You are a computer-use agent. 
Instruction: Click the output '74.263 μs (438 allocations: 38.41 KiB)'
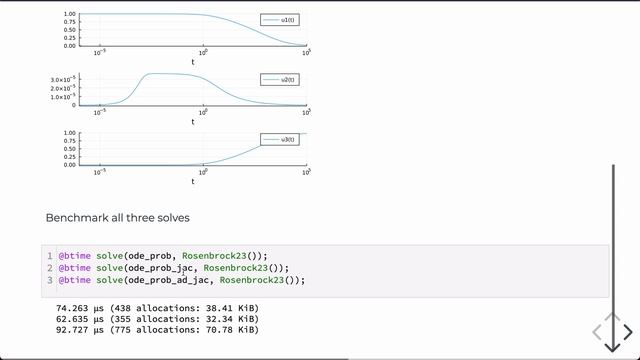coord(157,308)
